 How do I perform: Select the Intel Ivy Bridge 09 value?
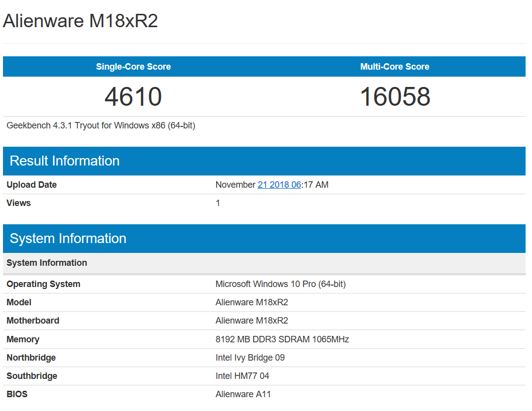coord(250,358)
